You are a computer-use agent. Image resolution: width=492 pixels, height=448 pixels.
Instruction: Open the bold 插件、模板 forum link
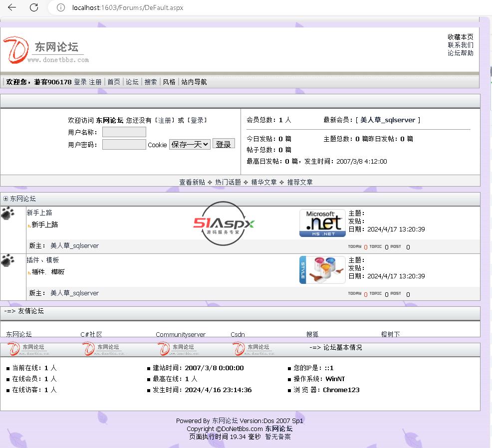coord(48,272)
